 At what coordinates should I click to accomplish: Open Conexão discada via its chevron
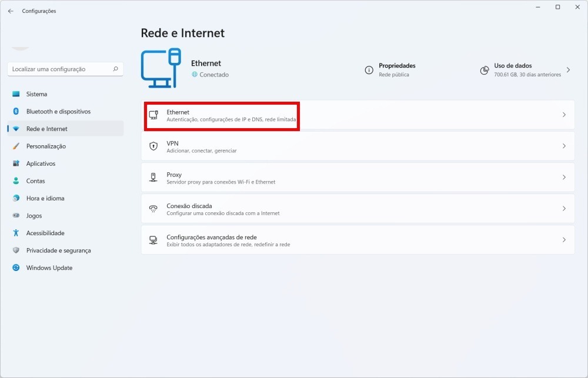point(564,209)
